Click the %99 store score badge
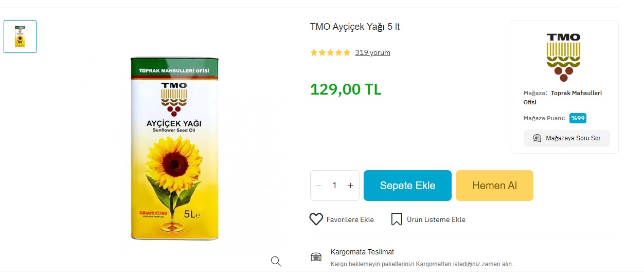This screenshot has width=644, height=277. [578, 118]
